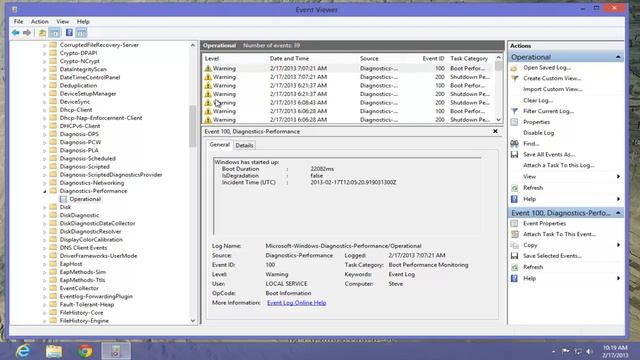
Task: Click the Event Viewer taskbar icon
Action: click(116, 351)
